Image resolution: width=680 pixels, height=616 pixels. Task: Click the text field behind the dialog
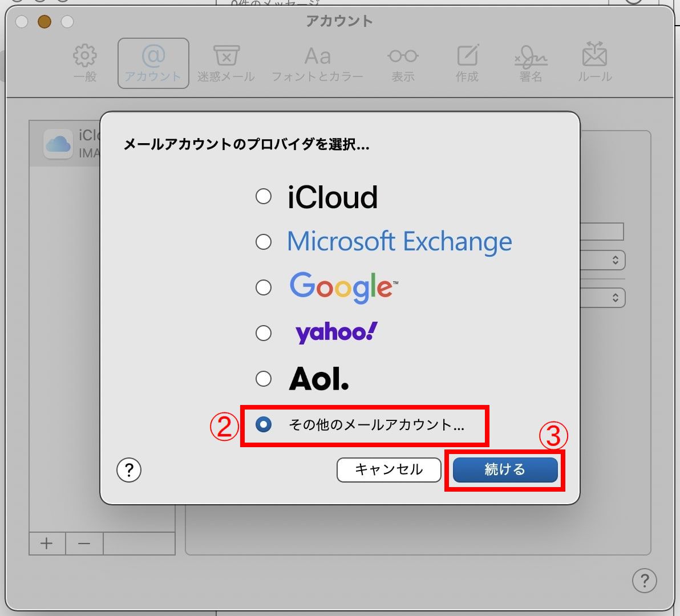coord(602,232)
